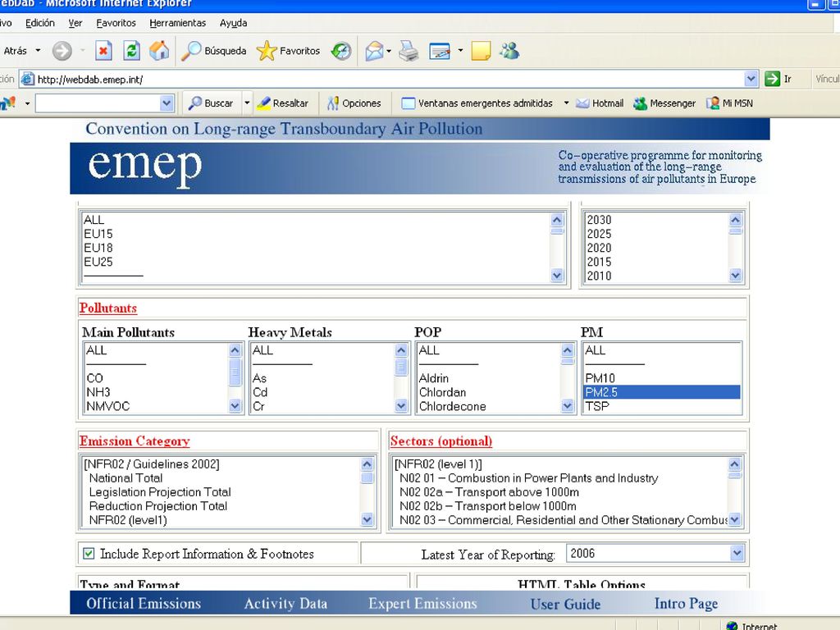Viewport: 840px width, 630px height.
Task: Open the Edición menu
Action: coord(40,23)
